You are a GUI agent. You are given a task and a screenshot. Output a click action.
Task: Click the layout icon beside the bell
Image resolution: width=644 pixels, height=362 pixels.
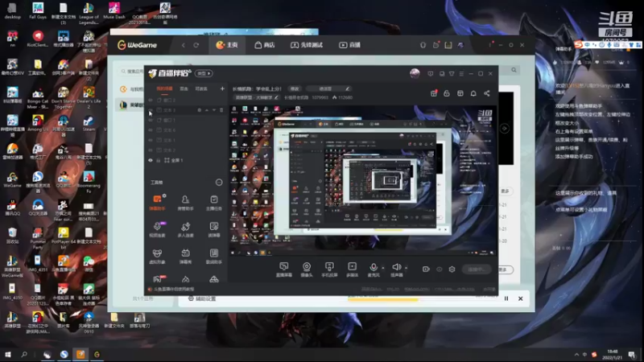[x=460, y=93]
